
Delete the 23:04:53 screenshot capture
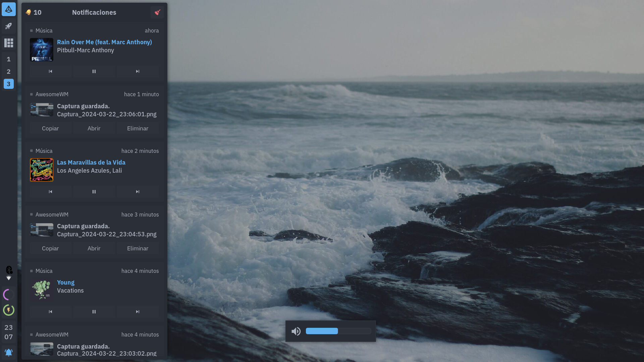coord(138,248)
